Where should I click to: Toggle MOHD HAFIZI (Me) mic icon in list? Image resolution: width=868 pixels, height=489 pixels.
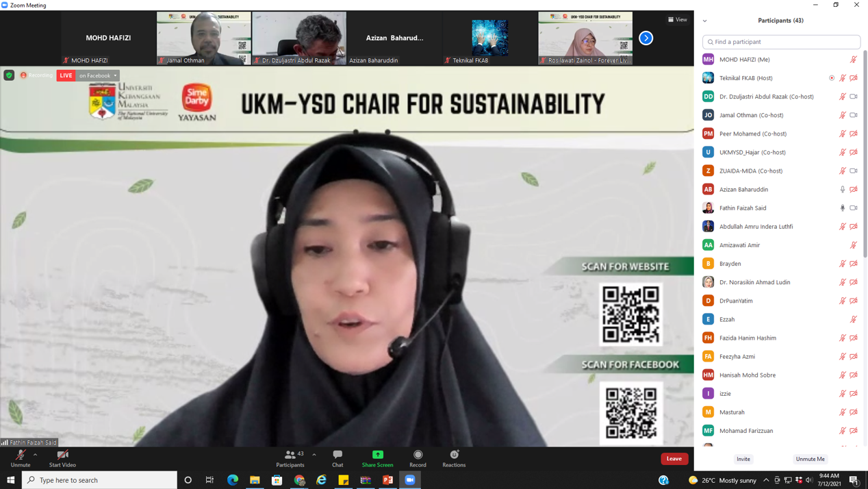[x=853, y=60]
